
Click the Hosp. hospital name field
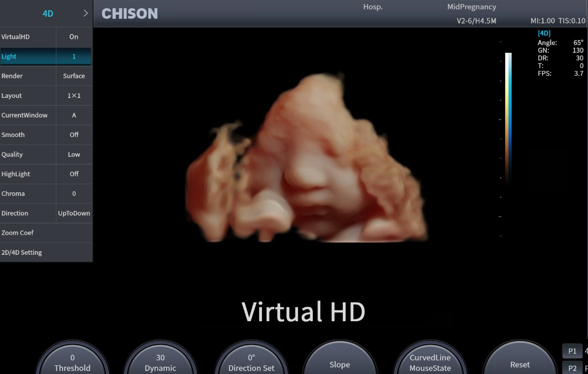coord(373,7)
